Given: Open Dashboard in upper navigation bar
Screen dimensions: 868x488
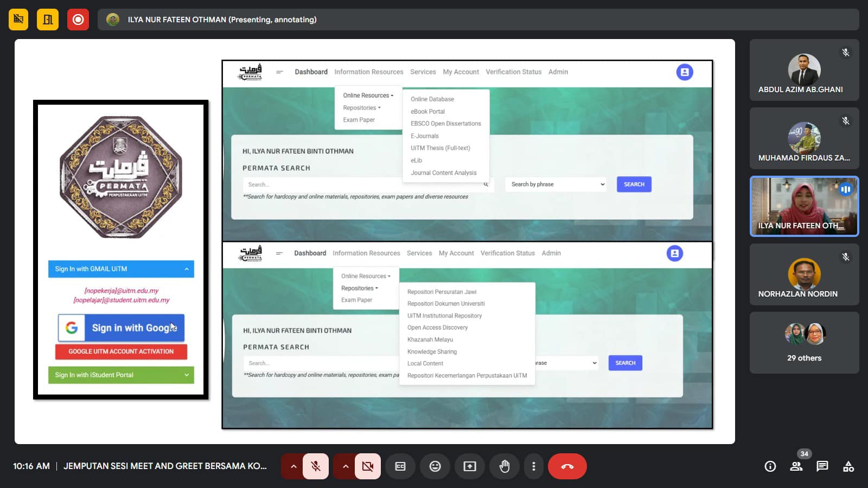Looking at the screenshot, I should 311,72.
